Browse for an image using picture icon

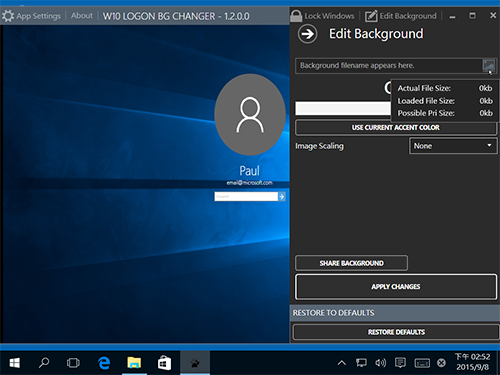click(489, 66)
